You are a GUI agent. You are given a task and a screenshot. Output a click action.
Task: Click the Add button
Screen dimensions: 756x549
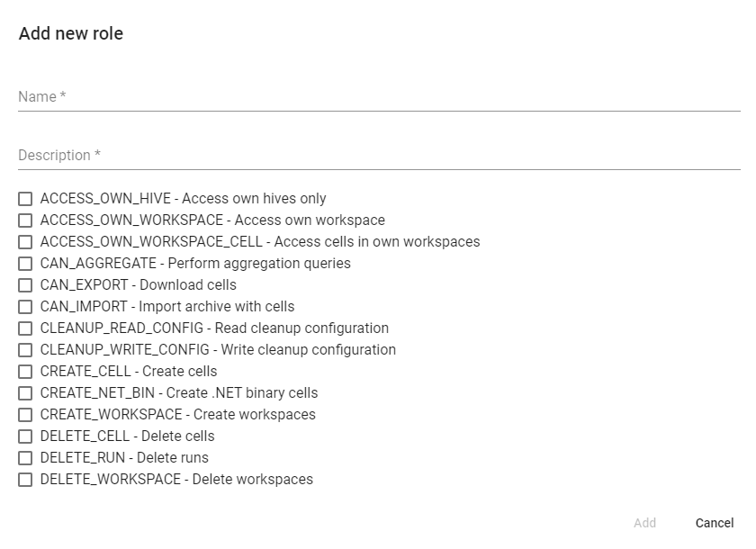[644, 523]
